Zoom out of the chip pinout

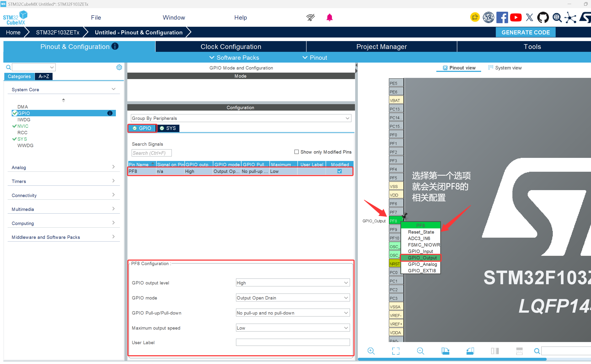click(x=420, y=351)
